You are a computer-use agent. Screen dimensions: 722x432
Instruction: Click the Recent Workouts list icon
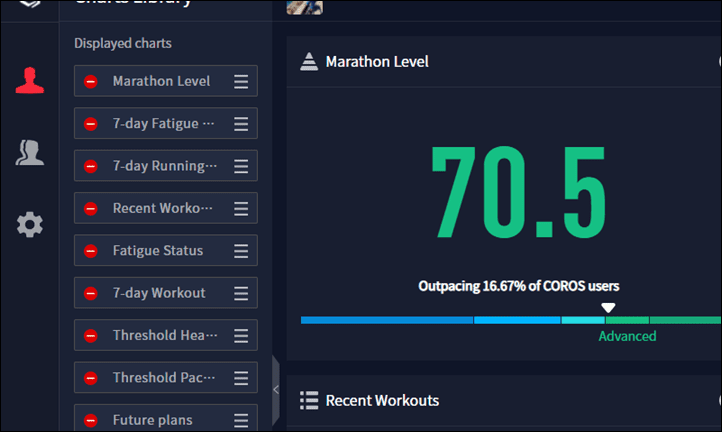(309, 400)
